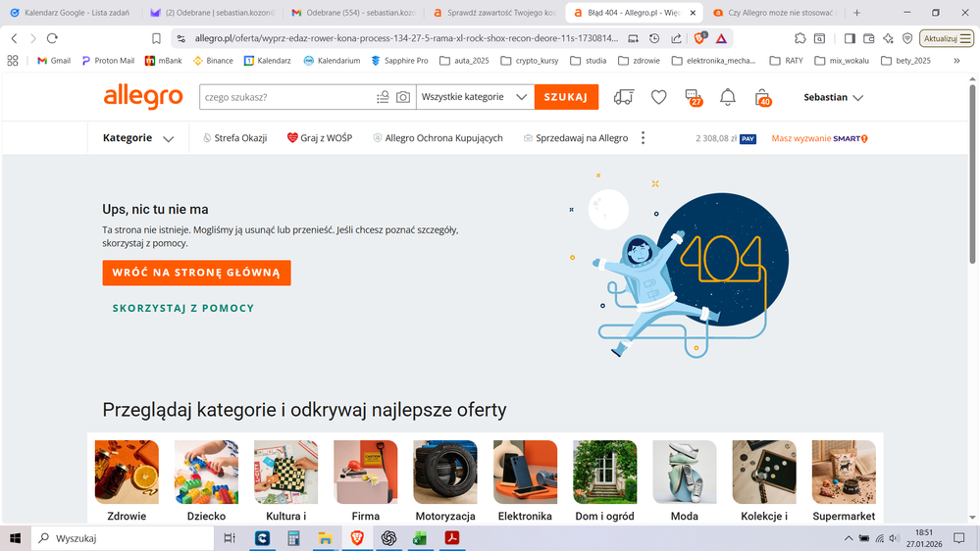Open the Allegro shopping cart icon

coord(762,97)
